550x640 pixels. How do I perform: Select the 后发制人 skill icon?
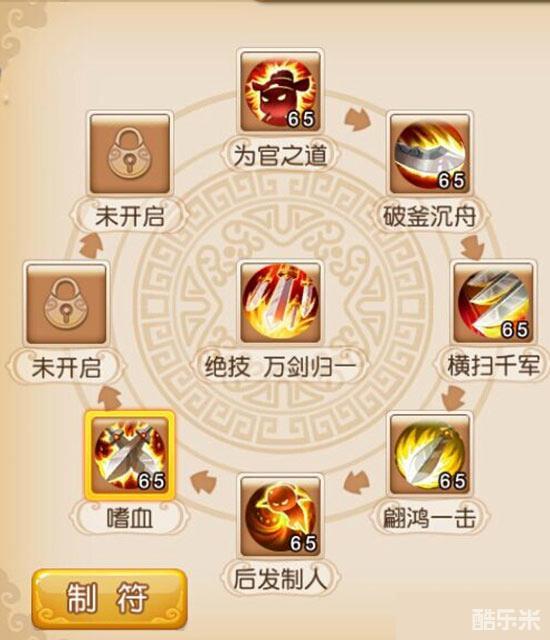click(280, 516)
